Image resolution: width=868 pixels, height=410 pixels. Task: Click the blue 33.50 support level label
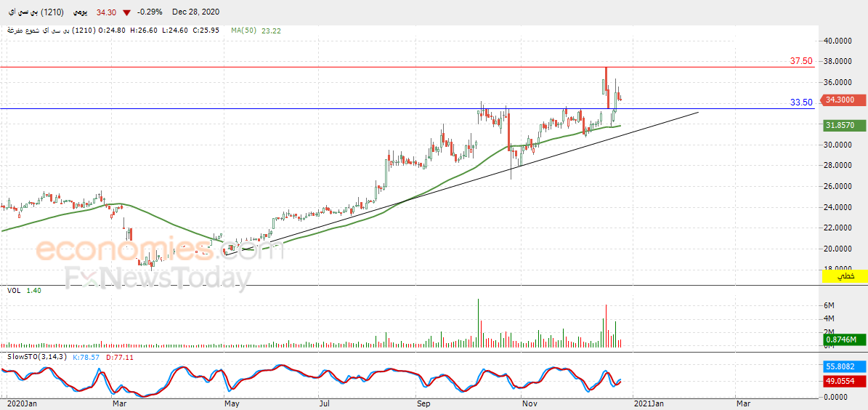801,102
